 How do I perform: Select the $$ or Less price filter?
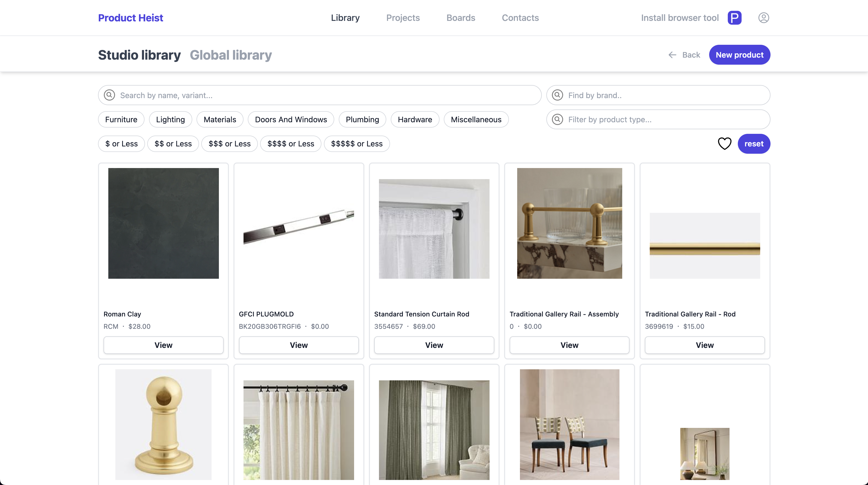pos(173,144)
